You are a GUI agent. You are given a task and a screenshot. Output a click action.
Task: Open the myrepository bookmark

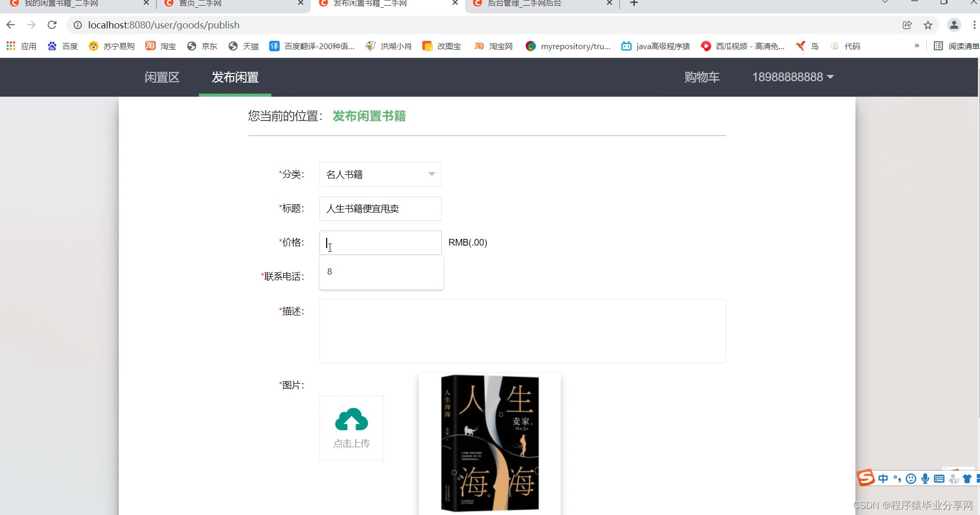click(x=568, y=46)
